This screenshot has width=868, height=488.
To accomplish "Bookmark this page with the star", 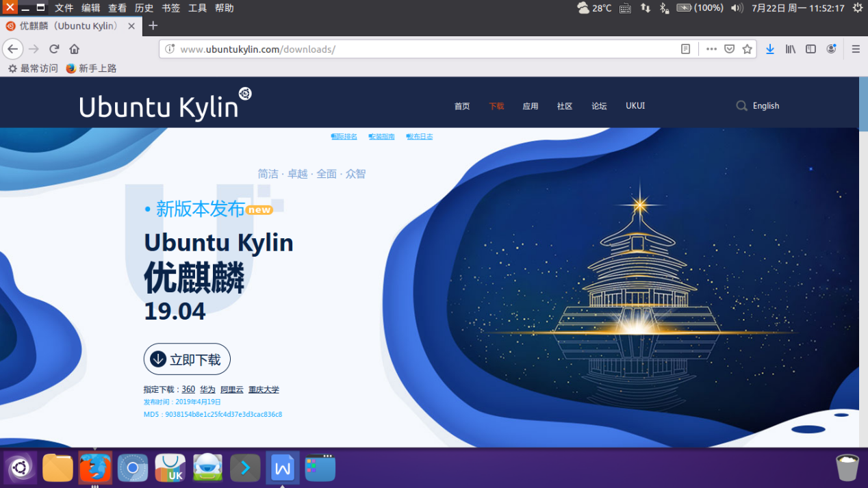I will (747, 49).
